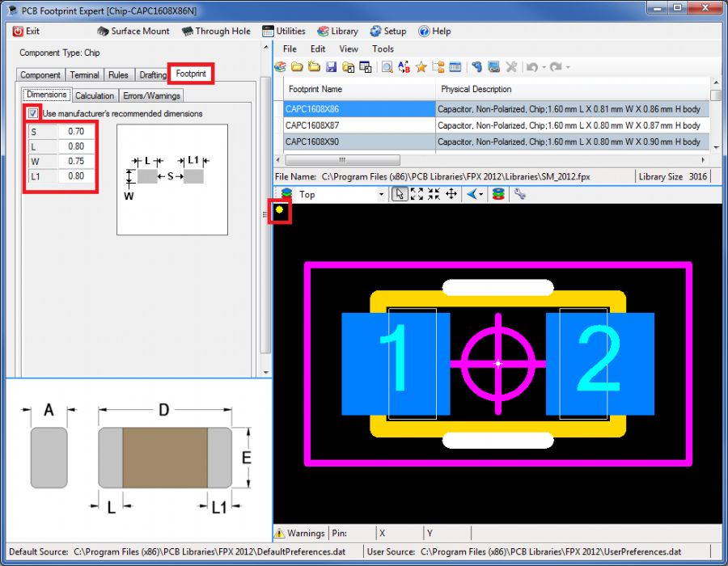Click the zoom-to-fit expand arrows icon
The width and height of the screenshot is (728, 566).
click(x=417, y=194)
